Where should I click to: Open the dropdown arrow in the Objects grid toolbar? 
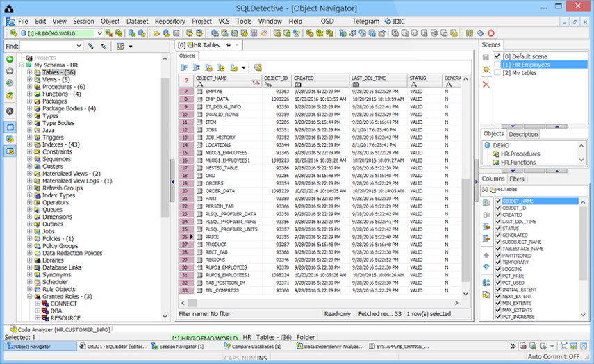coord(244,68)
